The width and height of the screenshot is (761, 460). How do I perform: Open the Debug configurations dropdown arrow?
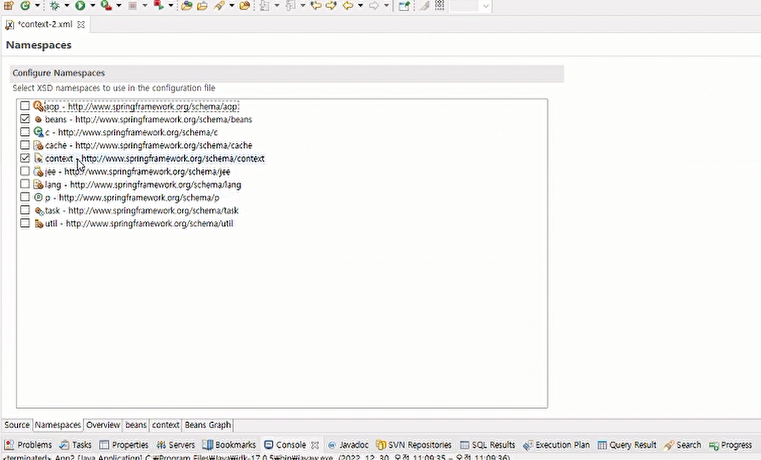[66, 6]
